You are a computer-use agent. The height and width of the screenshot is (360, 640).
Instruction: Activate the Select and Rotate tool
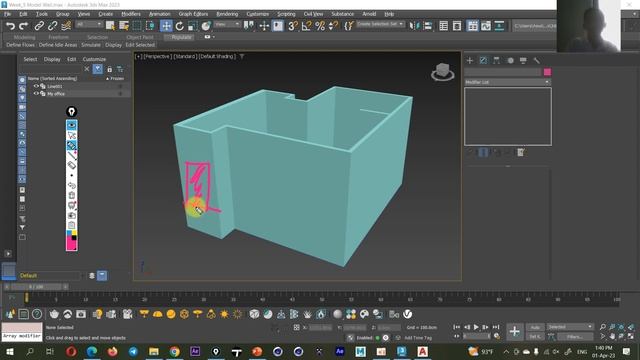pyautogui.click(x=180, y=26)
